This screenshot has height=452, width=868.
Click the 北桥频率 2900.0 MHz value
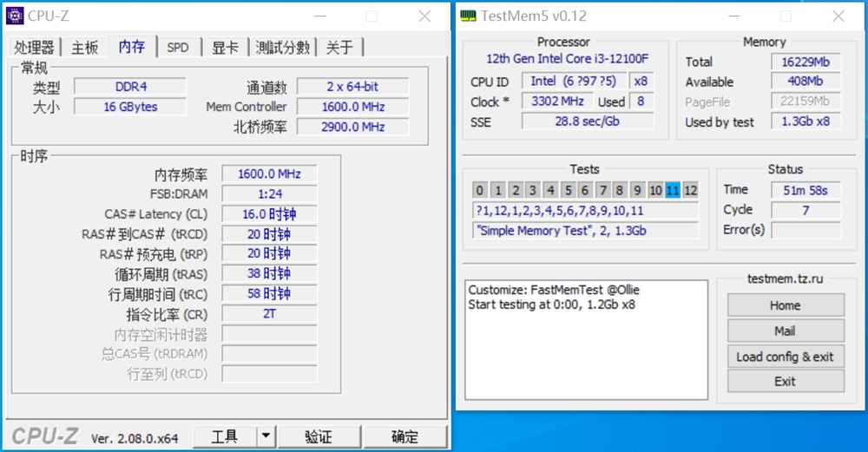(x=353, y=128)
